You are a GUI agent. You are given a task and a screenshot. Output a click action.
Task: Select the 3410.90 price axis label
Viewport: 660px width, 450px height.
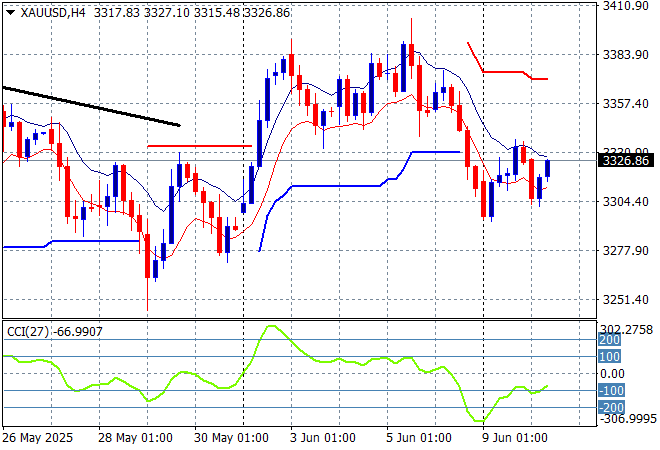tap(626, 6)
